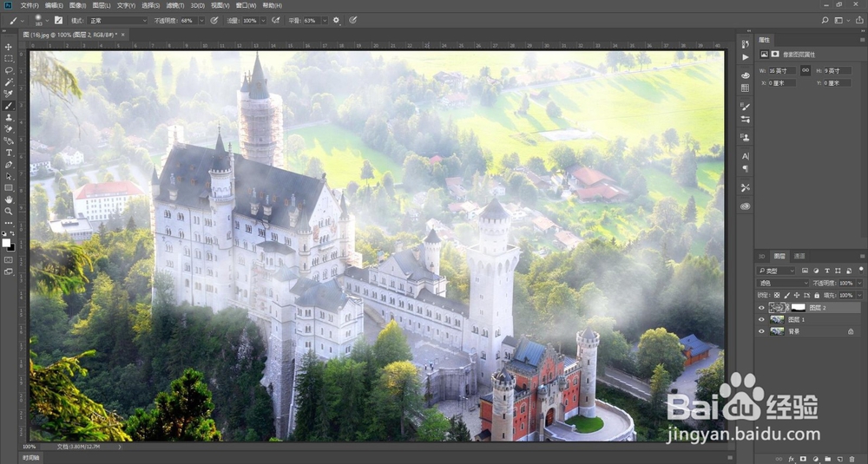
Task: Hide layer 图层 1 with its eye icon
Action: point(761,320)
